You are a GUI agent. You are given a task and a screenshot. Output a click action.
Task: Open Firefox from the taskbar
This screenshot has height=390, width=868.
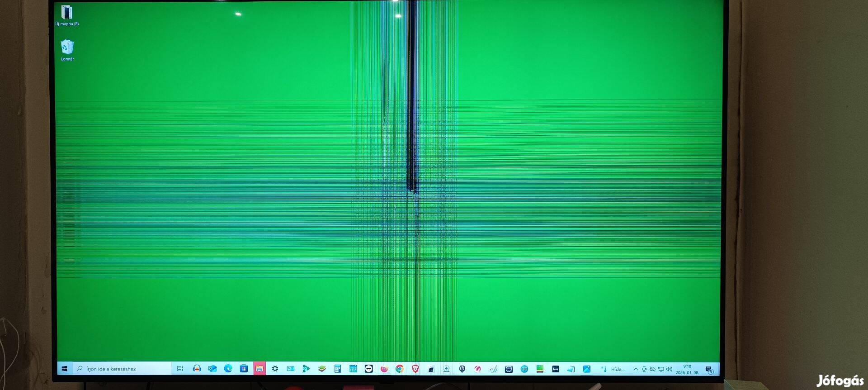[x=384, y=369]
